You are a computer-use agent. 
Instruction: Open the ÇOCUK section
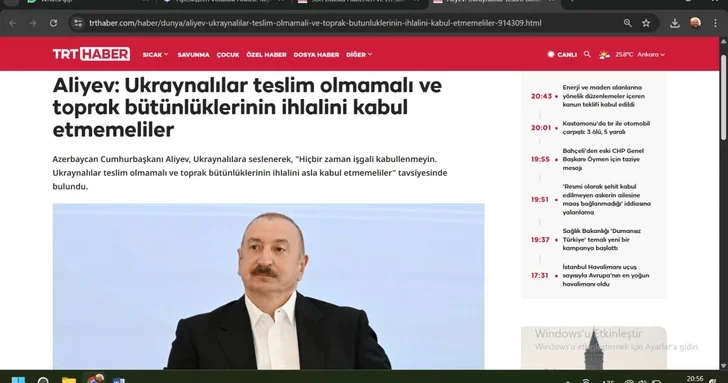(228, 54)
